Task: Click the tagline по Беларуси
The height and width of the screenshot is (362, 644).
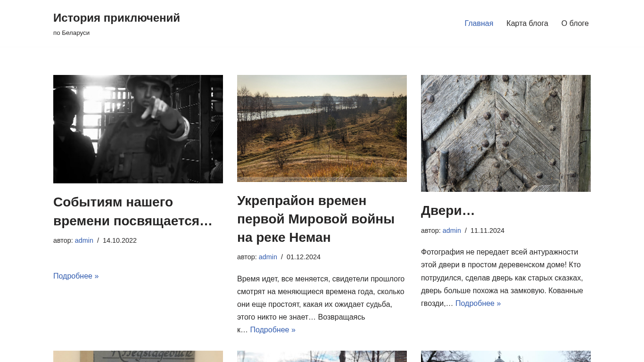Action: click(71, 33)
